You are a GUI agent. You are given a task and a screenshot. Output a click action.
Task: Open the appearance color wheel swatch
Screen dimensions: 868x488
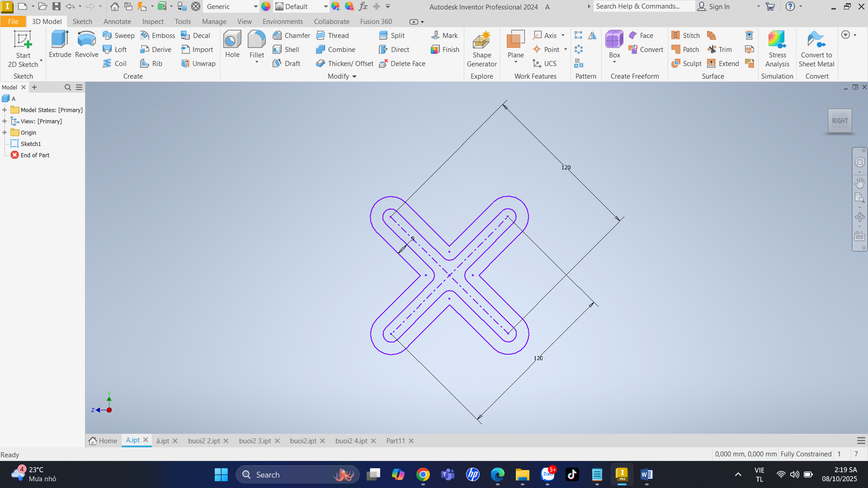(266, 6)
